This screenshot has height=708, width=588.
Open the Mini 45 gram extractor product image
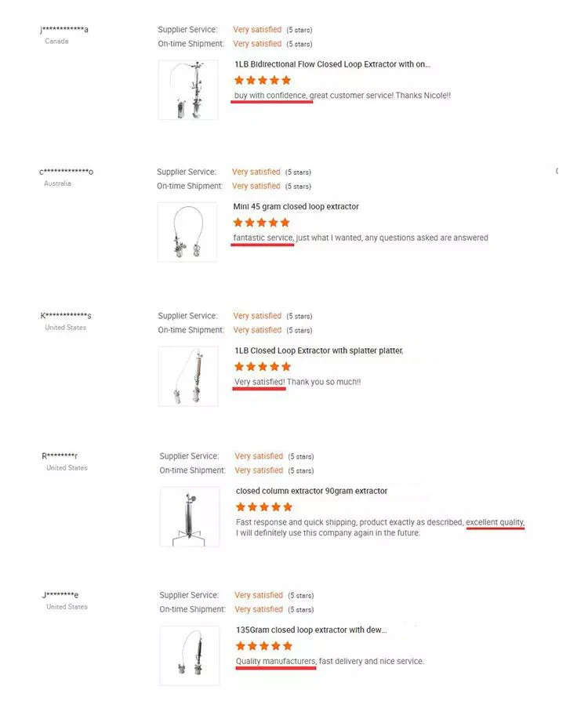click(187, 232)
